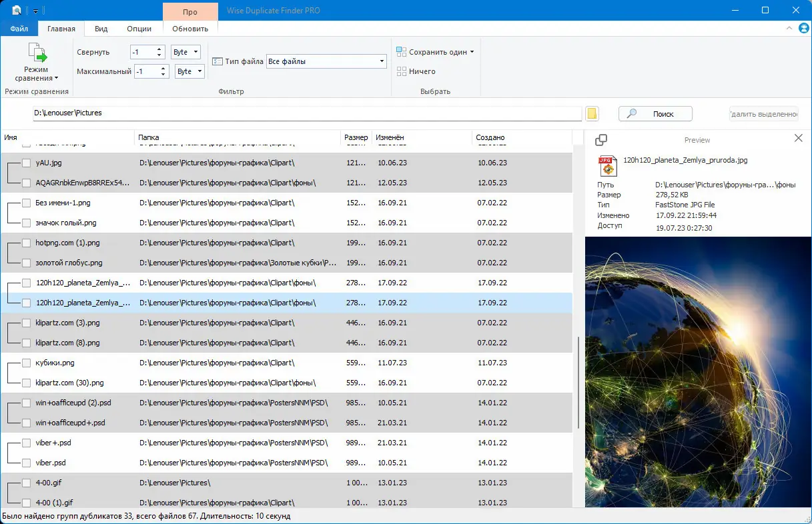Close the Preview panel
The height and width of the screenshot is (524, 812).
coord(798,138)
